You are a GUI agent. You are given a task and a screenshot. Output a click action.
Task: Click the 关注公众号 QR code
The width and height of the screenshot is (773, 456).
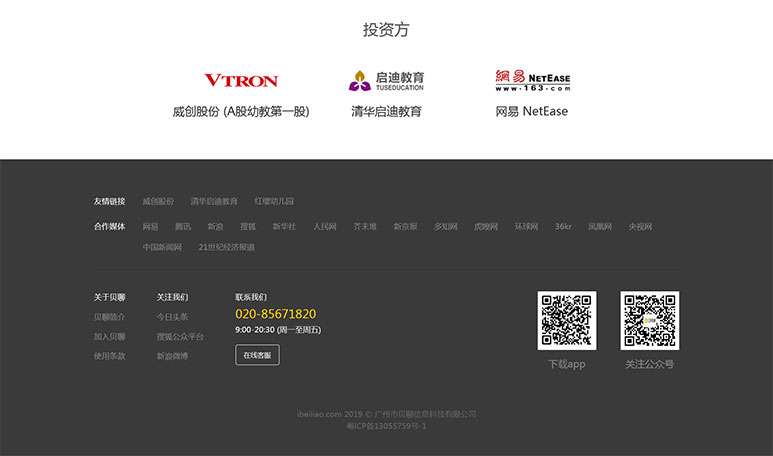[x=649, y=320]
